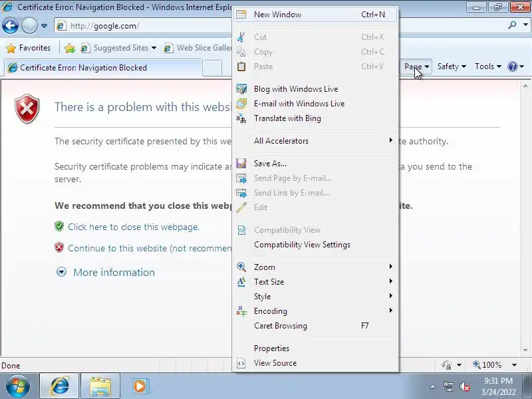This screenshot has width=532, height=399.
Task: Click the taskbar clock 9:31 PM
Action: (x=498, y=380)
